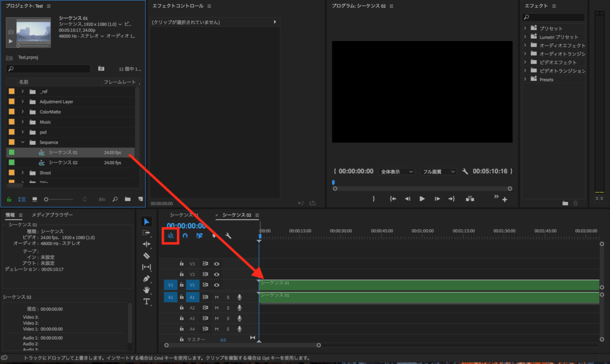The width and height of the screenshot is (610, 364).
Task: Select the Type tool
Action: coord(147,302)
